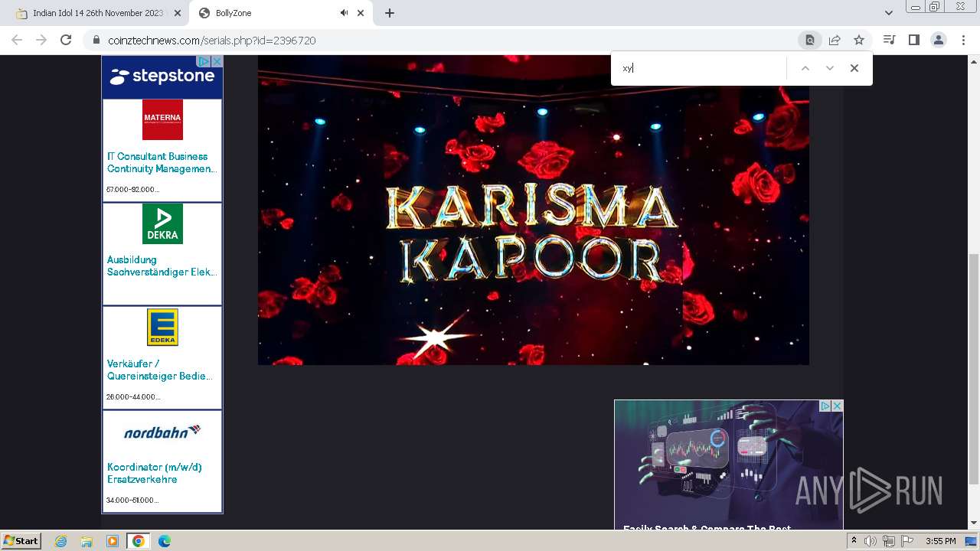Close the Indian Idol 14 tab
Viewport: 980px width, 551px height.
coord(178,13)
